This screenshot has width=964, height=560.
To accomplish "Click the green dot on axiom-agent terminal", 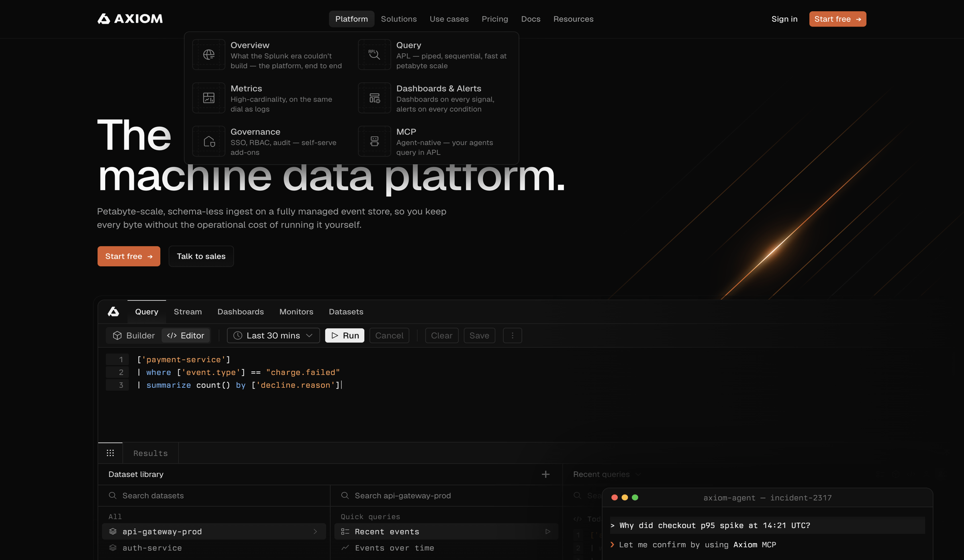I will [x=635, y=498].
